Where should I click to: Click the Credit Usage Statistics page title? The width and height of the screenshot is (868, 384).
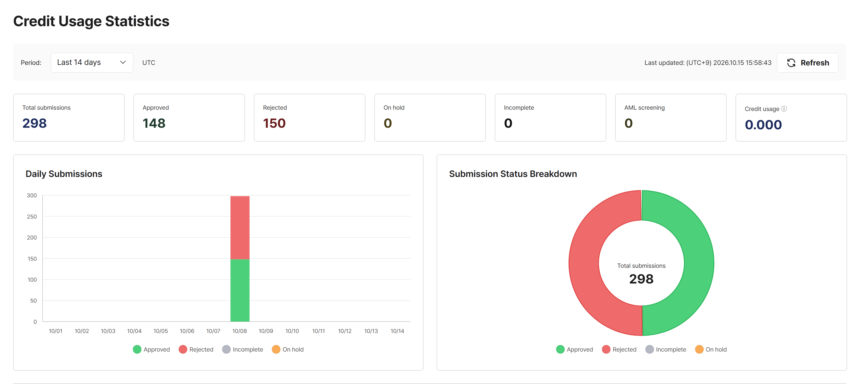[91, 21]
